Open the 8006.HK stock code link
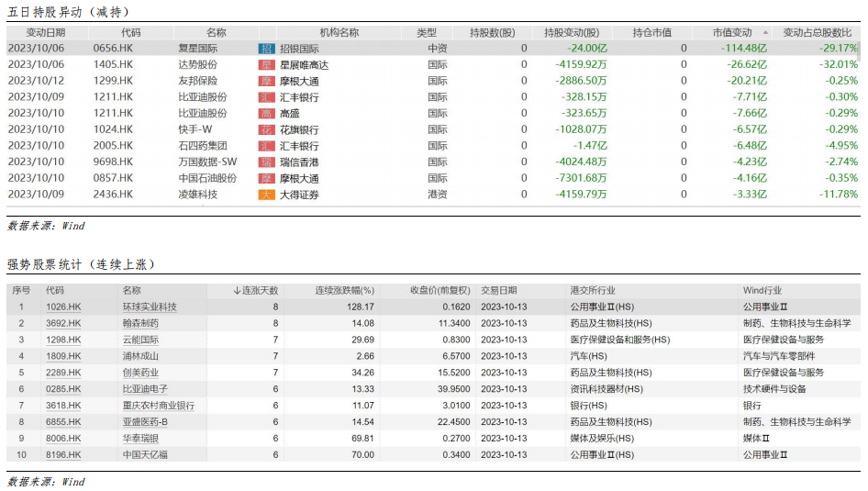This screenshot has width=868, height=491. [63, 439]
